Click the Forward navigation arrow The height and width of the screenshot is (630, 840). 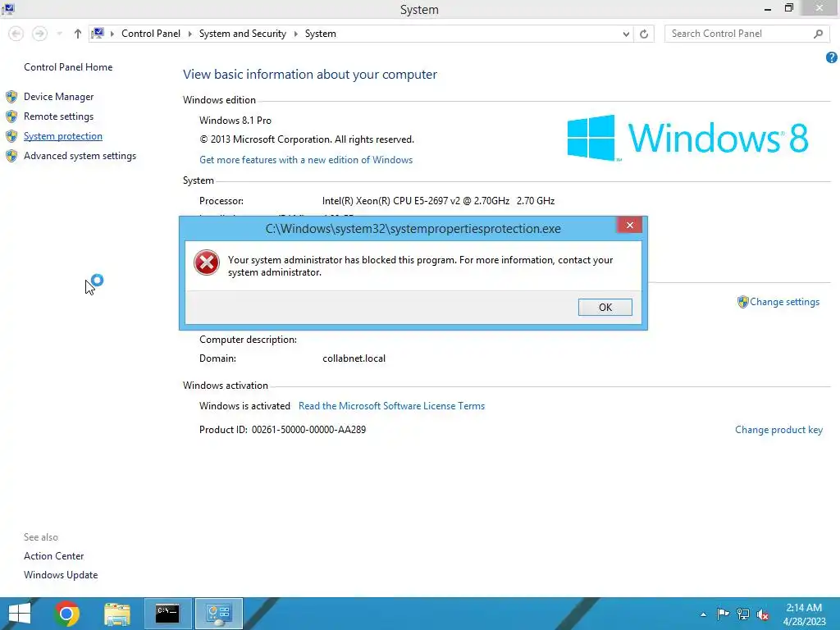(39, 34)
